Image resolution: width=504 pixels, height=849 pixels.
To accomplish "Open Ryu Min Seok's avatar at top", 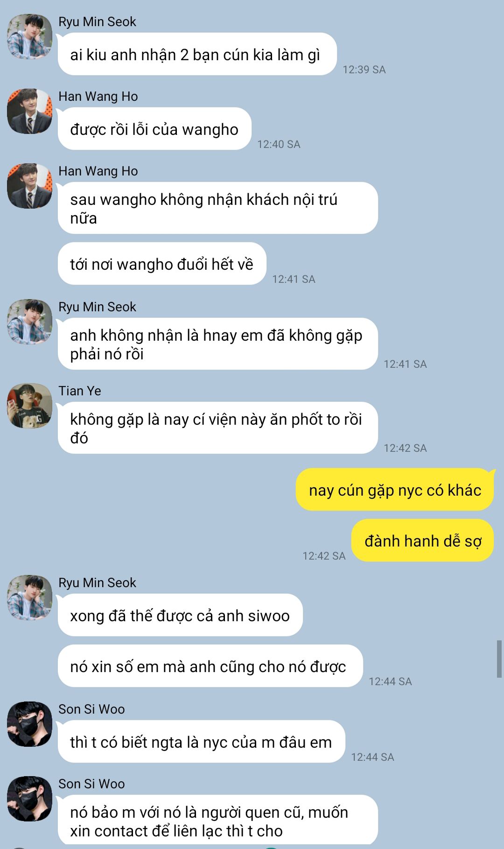I will pyautogui.click(x=29, y=36).
